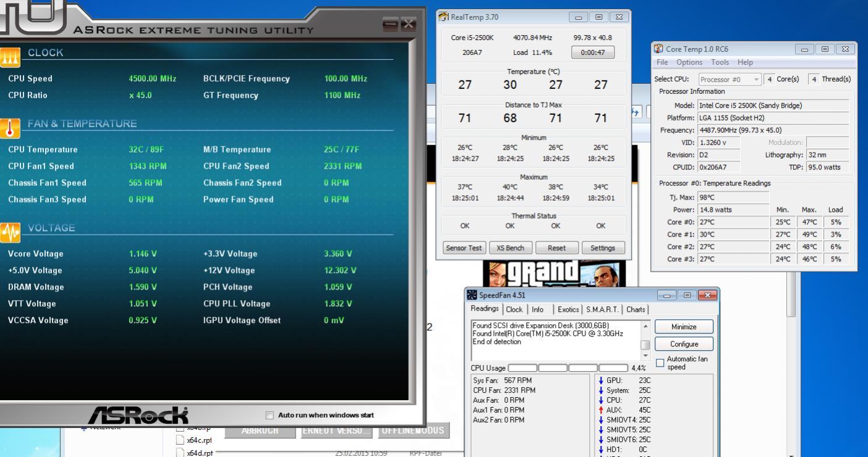Click the Core #1 30°C reading in Core Temp

[733, 234]
